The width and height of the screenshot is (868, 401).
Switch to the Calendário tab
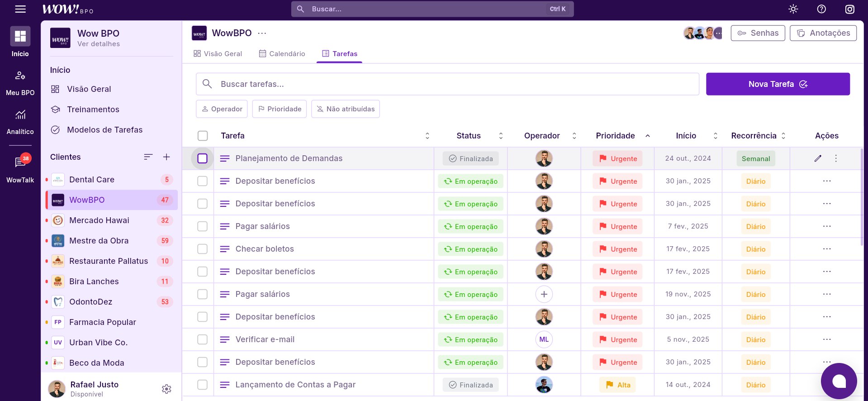tap(282, 54)
